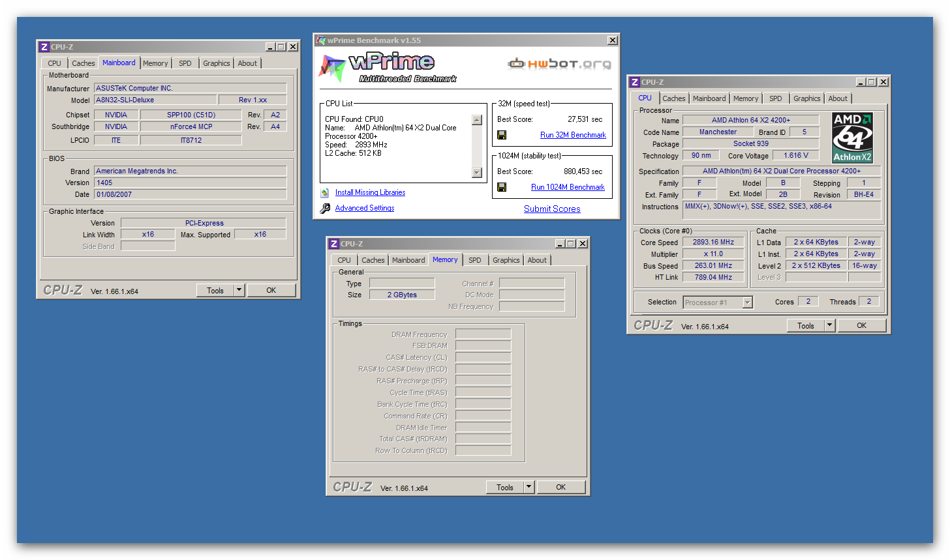Click the CPU-Z icon in the CPU window title bar

pyautogui.click(x=635, y=82)
